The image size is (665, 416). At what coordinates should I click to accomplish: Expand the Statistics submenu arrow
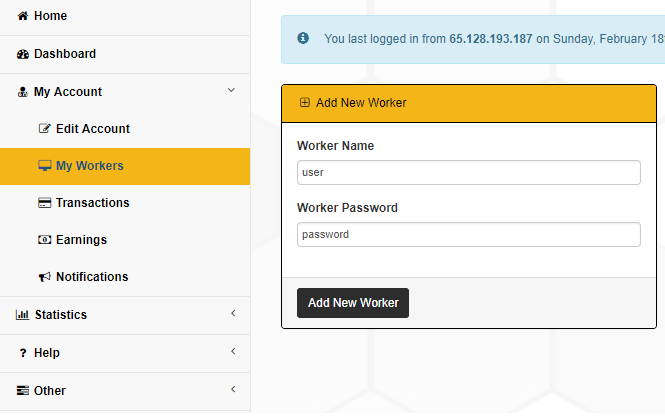(x=233, y=314)
